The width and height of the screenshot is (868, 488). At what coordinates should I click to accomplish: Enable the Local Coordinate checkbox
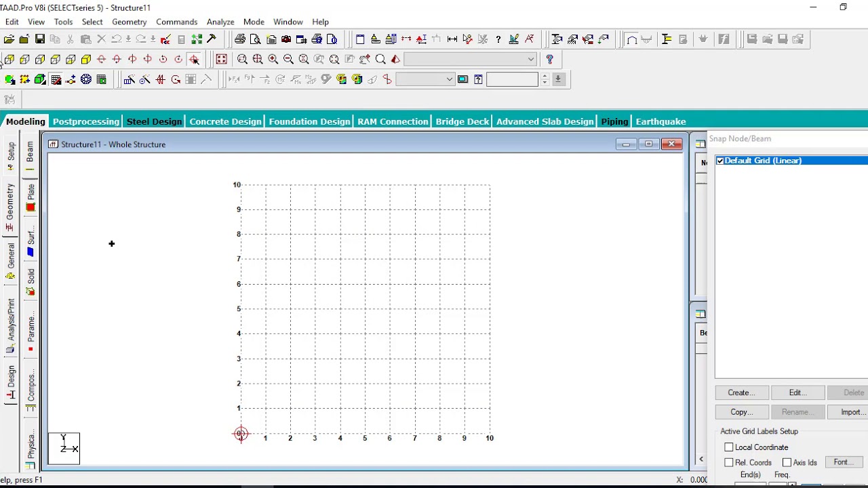[x=729, y=447]
